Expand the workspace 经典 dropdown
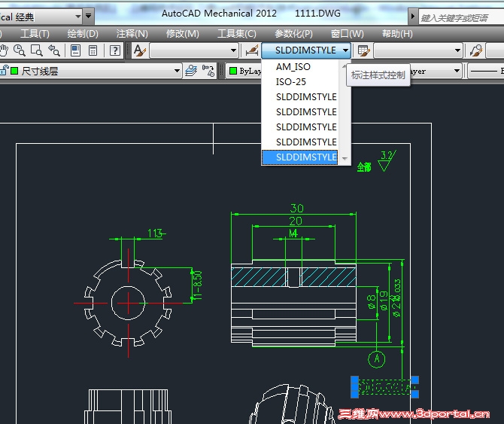 pos(77,16)
